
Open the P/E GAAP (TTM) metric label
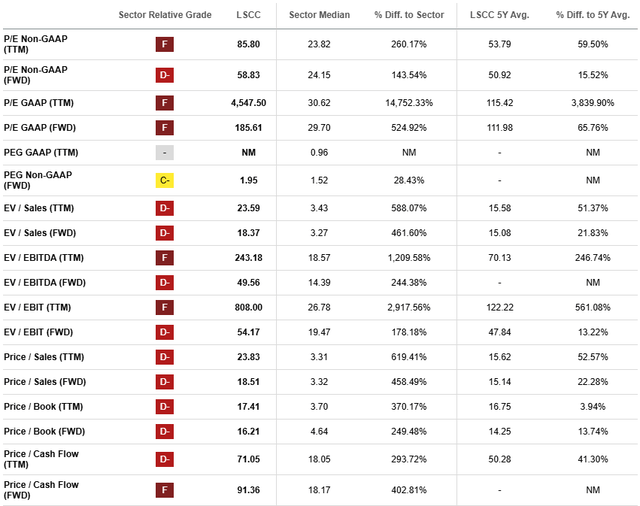point(39,103)
